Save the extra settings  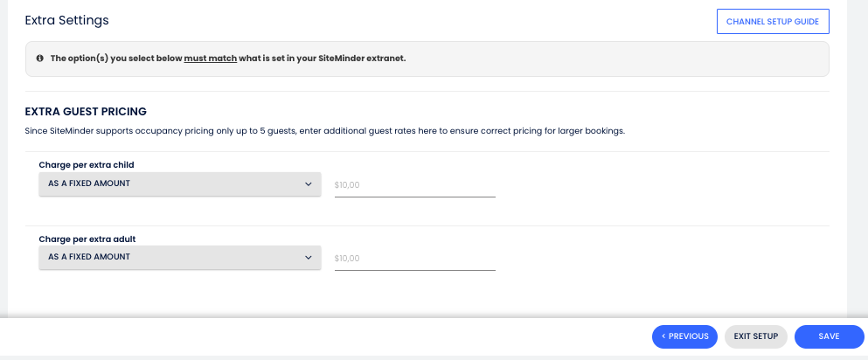tap(829, 336)
